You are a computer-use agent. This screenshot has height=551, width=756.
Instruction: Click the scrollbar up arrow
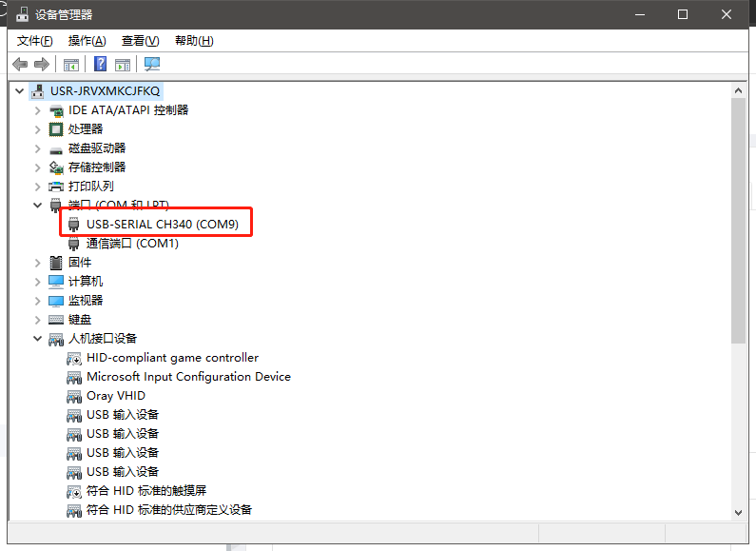click(738, 90)
